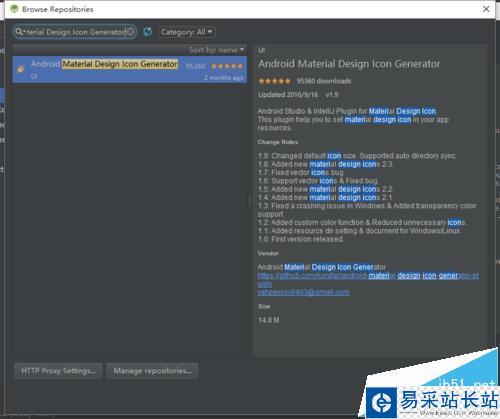Viewport: 500px width, 419px height.
Task: Click the '1.7: Fixed vector icons bug' note
Action: [x=301, y=173]
